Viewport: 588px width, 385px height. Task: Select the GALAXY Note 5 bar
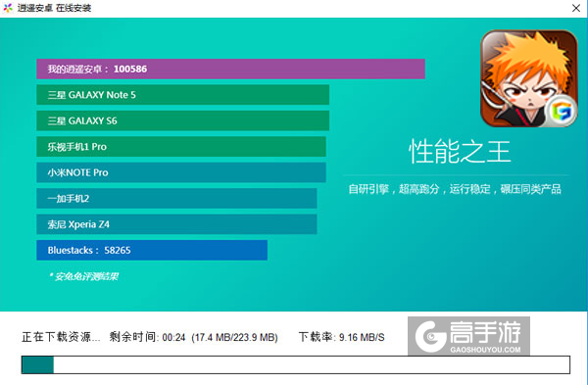[182, 94]
